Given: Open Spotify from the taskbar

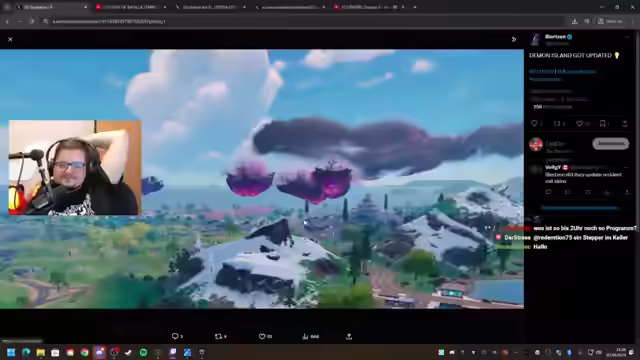Looking at the screenshot, I should click(x=143, y=352).
